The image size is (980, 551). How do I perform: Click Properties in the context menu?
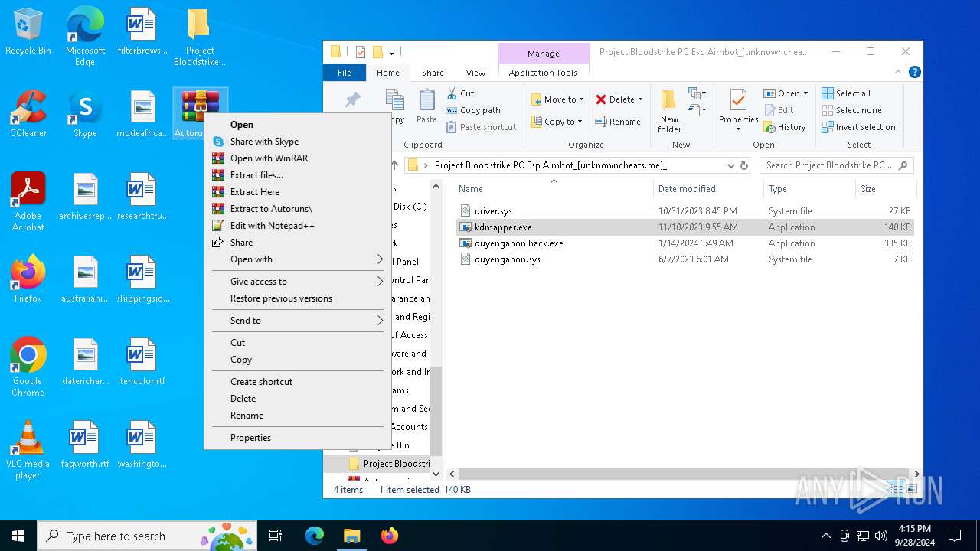point(298,438)
